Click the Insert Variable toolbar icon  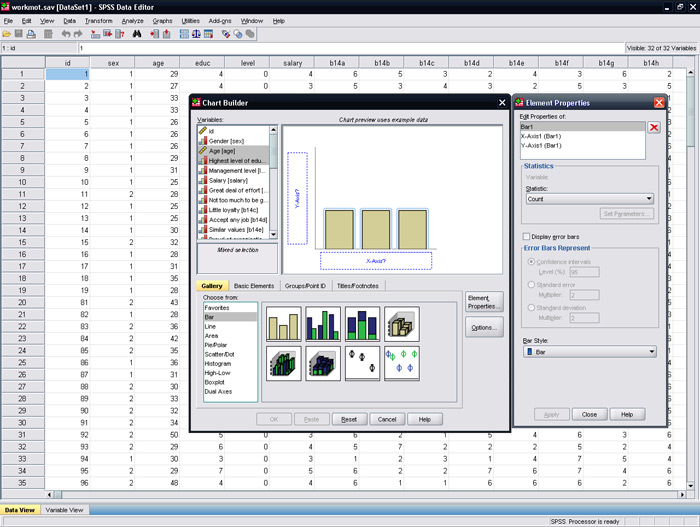point(167,34)
